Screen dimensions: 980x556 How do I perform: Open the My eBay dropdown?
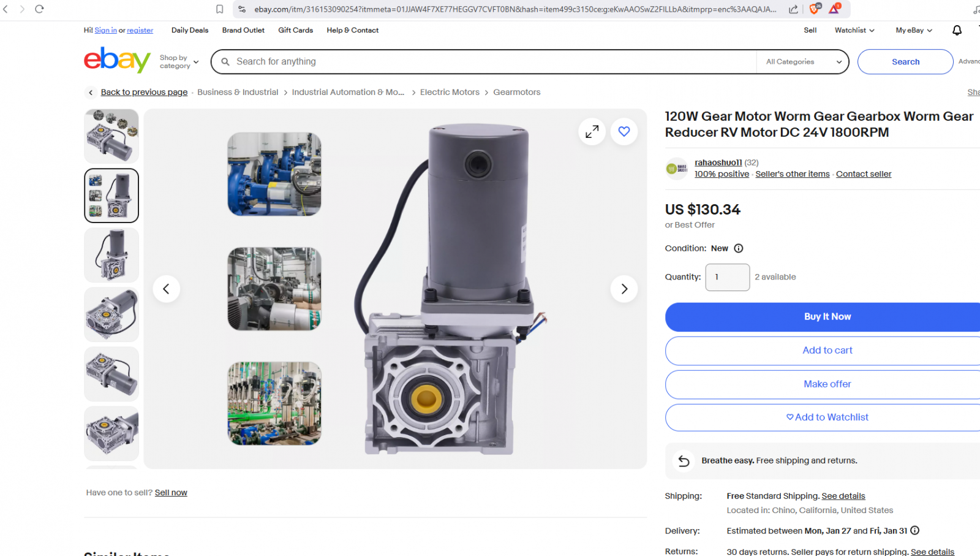coord(913,30)
